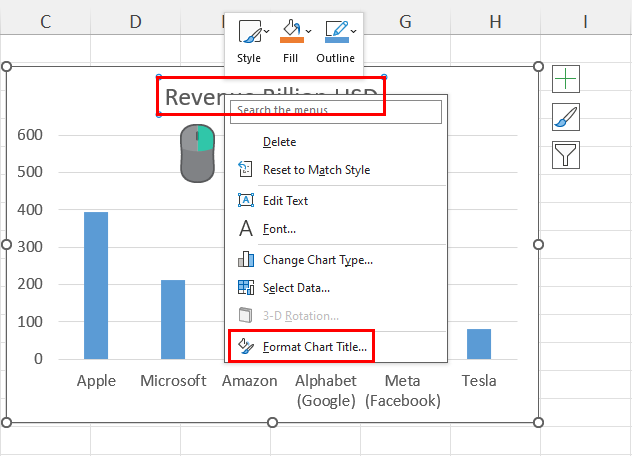Select the Microsoft revenue bar
Image resolution: width=632 pixels, height=456 pixels.
tap(173, 319)
